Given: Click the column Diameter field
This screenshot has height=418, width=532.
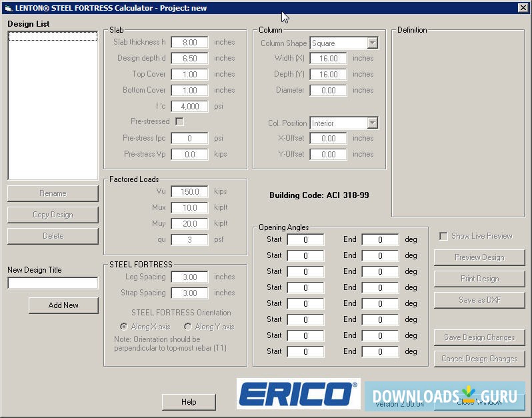Looking at the screenshot, I should pos(328,90).
